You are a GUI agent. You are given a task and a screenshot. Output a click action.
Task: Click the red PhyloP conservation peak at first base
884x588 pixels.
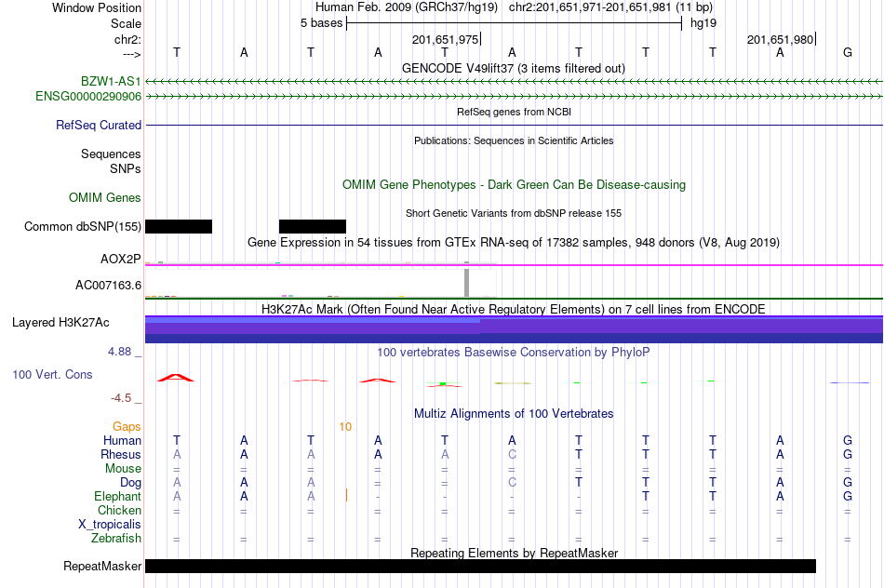(x=176, y=377)
